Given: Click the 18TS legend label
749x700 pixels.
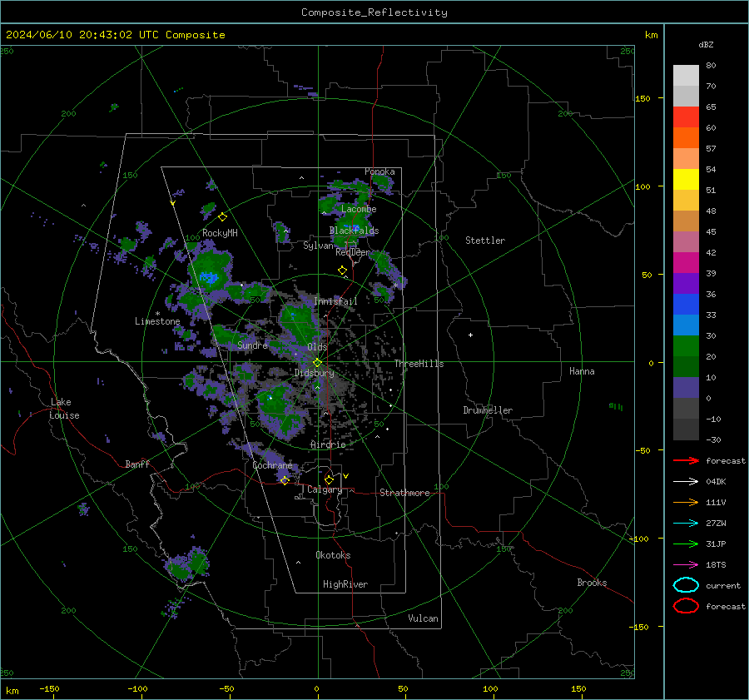Looking at the screenshot, I should tap(716, 565).
